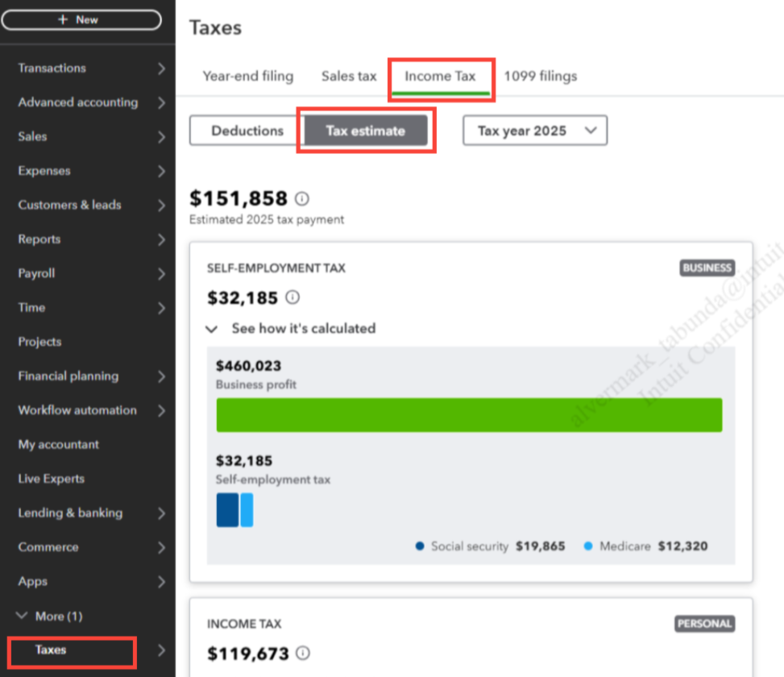Screen dimensions: 784x677
Task: Expand the Financial planning chevron
Action: (x=161, y=376)
